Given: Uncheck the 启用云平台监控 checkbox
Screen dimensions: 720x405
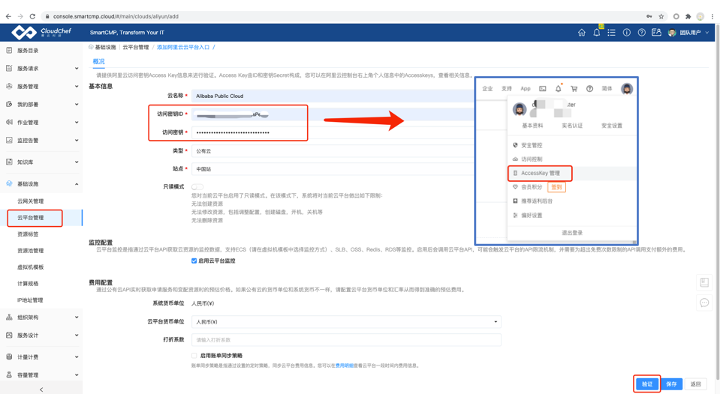Looking at the screenshot, I should (194, 261).
